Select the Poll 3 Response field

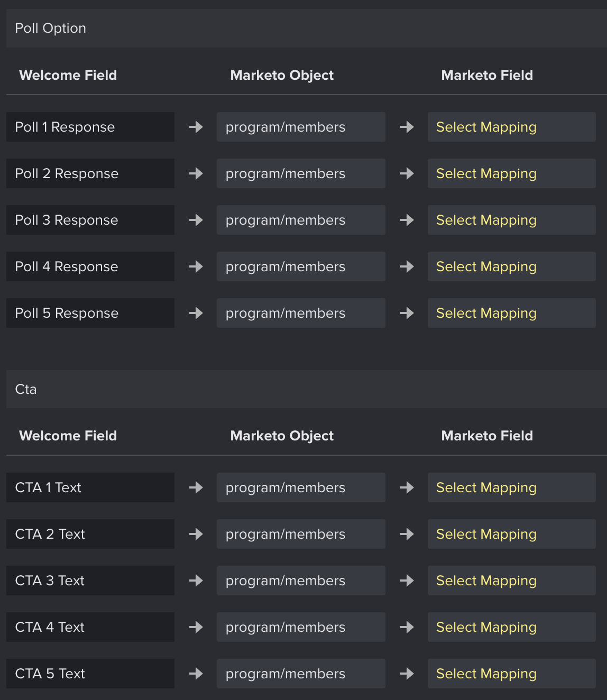click(90, 220)
